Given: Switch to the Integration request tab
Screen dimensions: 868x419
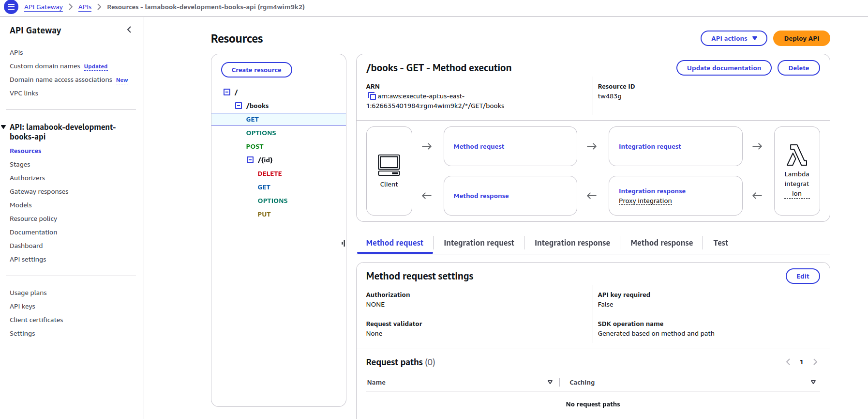Looking at the screenshot, I should coord(479,243).
